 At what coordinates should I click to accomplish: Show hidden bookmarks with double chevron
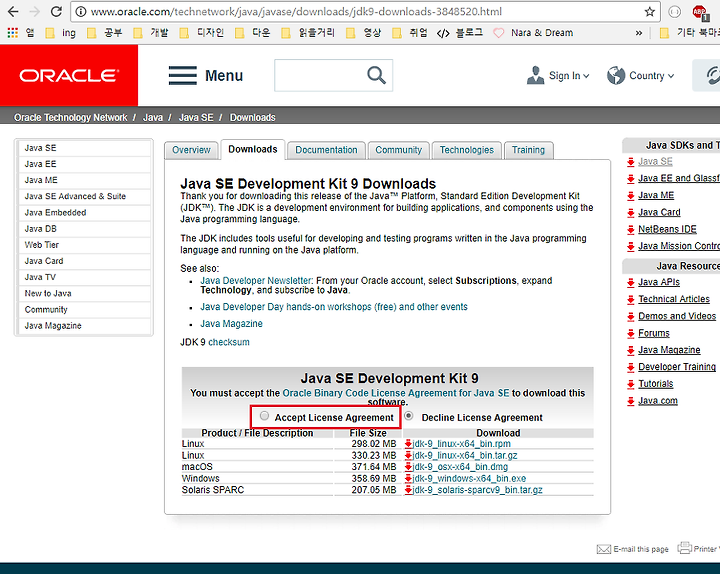click(639, 33)
